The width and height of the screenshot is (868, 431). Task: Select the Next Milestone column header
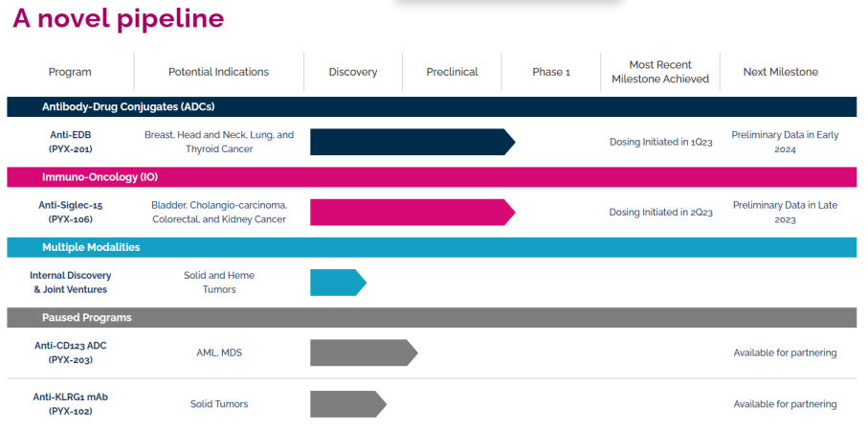[781, 72]
